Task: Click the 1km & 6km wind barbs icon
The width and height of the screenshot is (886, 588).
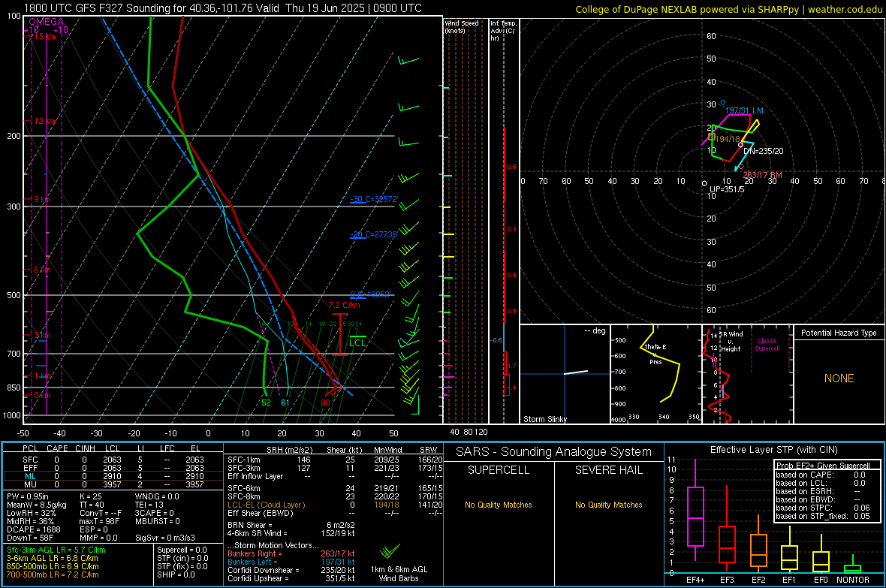Action: tap(390, 550)
